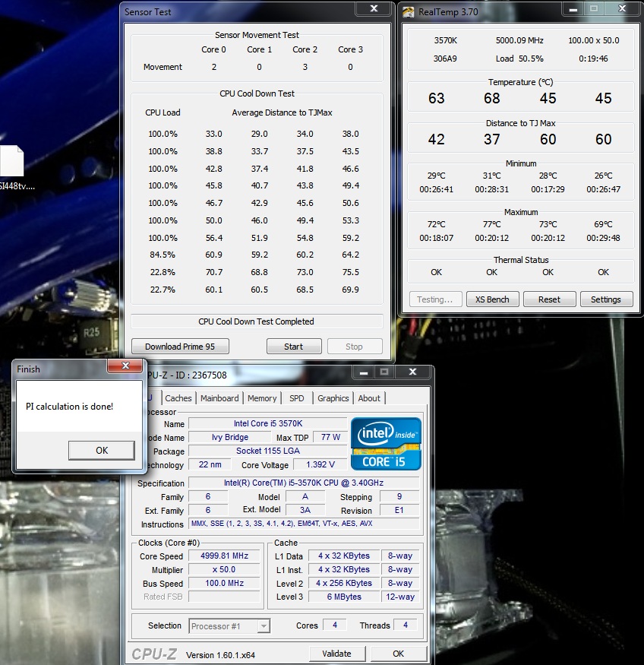Image resolution: width=644 pixels, height=665 pixels.
Task: Click the Core Voltage value 1.392 V
Action: (320, 464)
